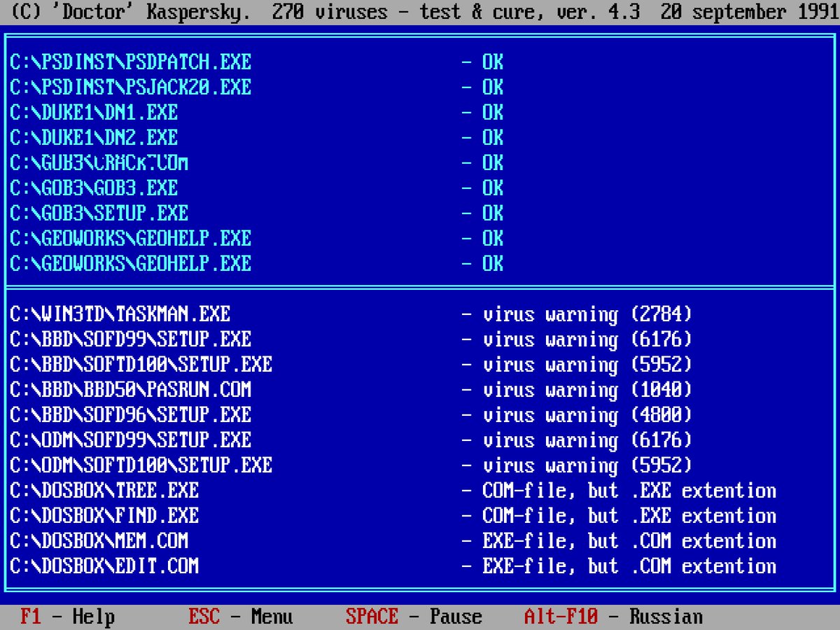The image size is (840, 630).
Task: Select virus warning (5952) for BBD\SOFTD100\SETUP.EXE
Action: 587,365
